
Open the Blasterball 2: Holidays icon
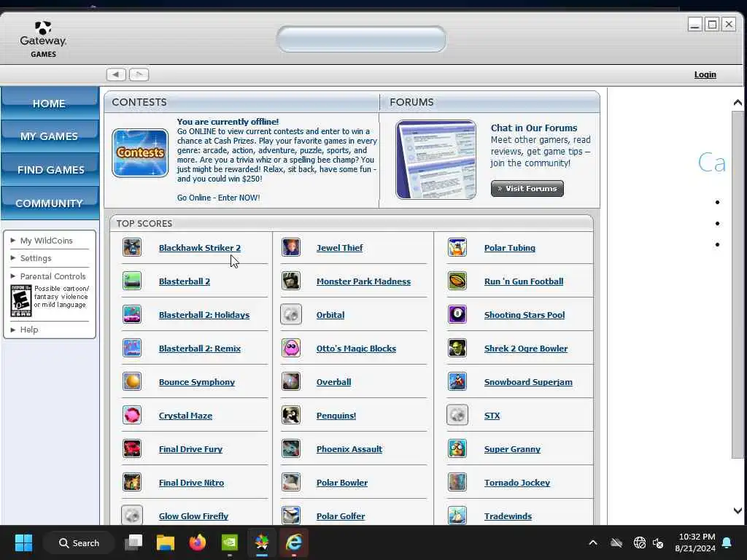click(132, 315)
